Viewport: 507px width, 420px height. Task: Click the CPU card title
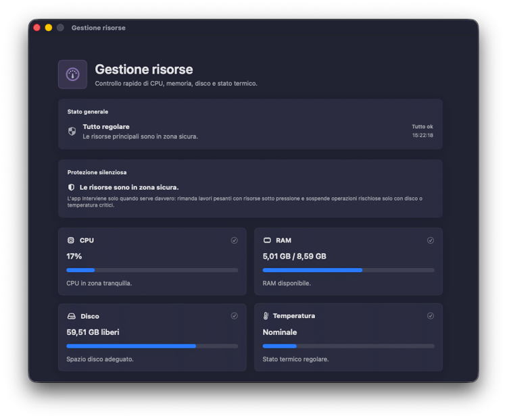coord(87,240)
